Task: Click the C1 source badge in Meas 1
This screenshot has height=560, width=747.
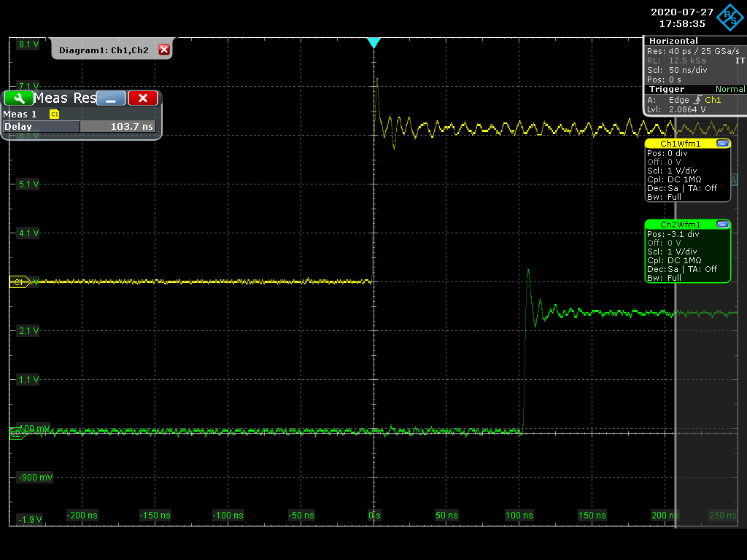Action: [x=54, y=114]
